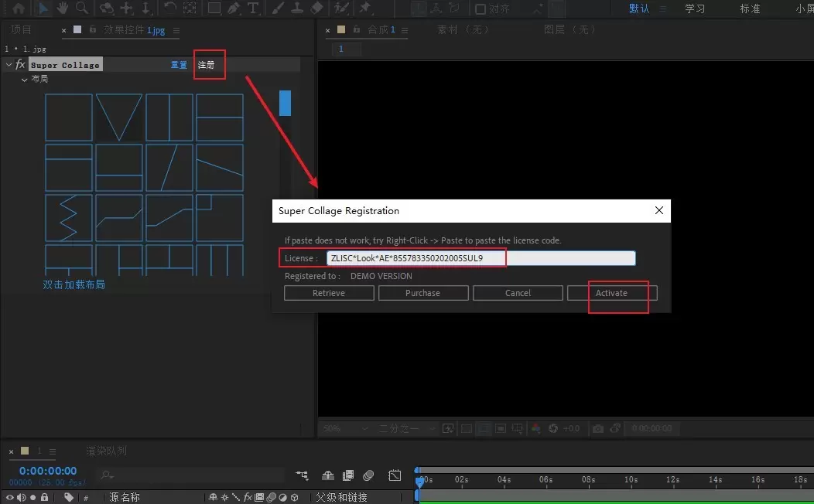This screenshot has height=504, width=814.
Task: Pick the Brush tool
Action: 278,9
